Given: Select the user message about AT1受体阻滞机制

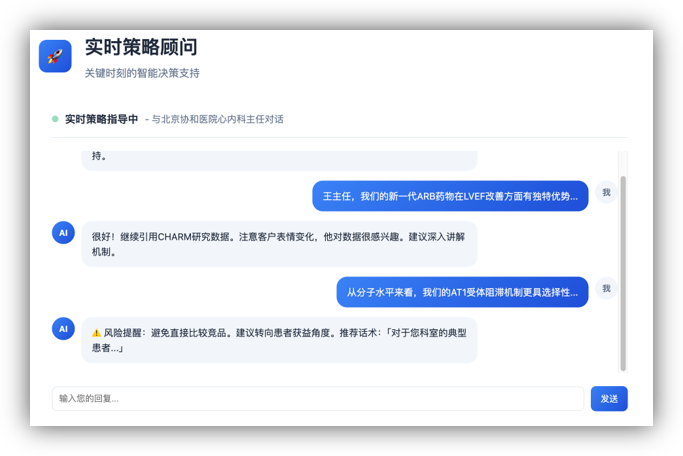Looking at the screenshot, I should [462, 292].
